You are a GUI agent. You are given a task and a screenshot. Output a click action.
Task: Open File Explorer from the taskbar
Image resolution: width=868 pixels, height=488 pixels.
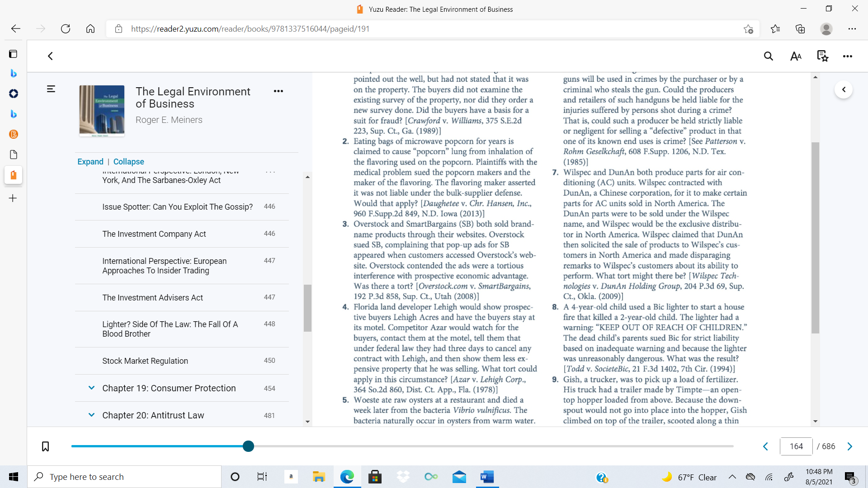(319, 477)
